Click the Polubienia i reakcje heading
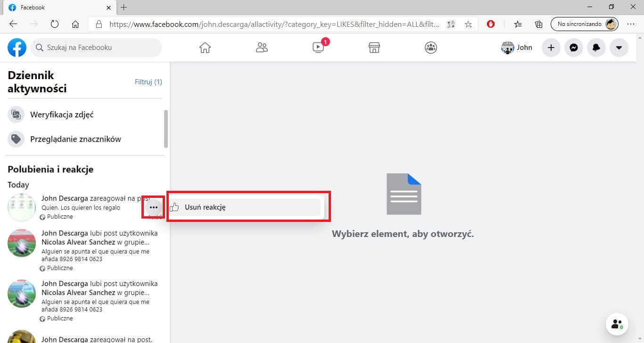The image size is (644, 343). pos(50,169)
